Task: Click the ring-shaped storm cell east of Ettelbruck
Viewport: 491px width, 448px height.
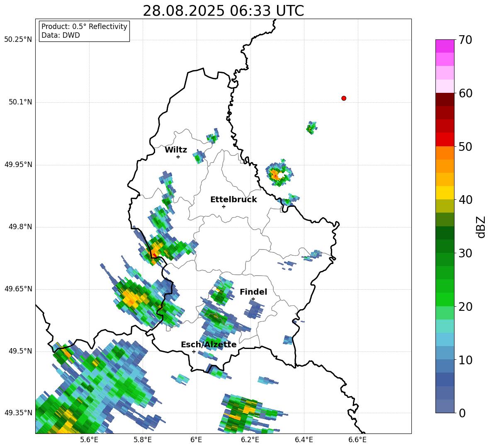Action: coord(280,173)
